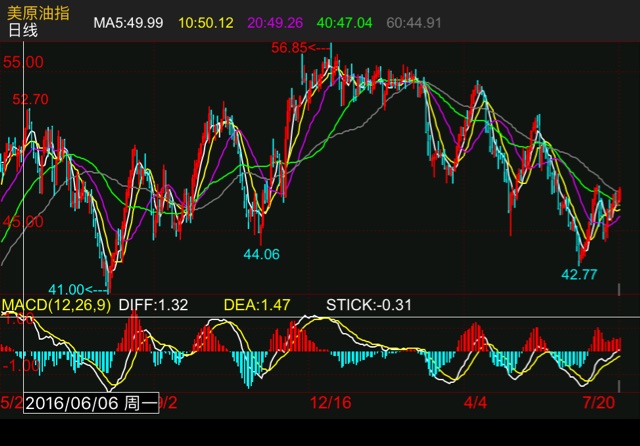This screenshot has height=446, width=640.
Task: Toggle the yellow 10-day MA label 50.12
Action: tap(205, 22)
